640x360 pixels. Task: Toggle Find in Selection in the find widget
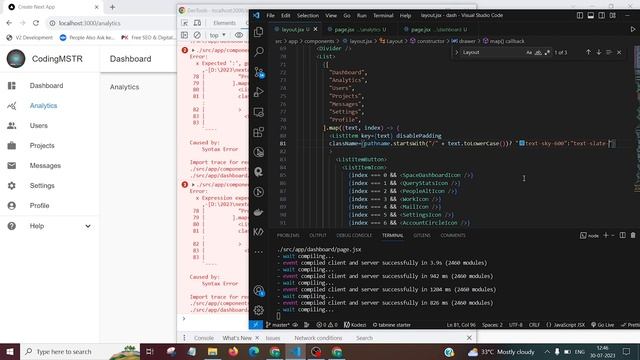click(609, 52)
